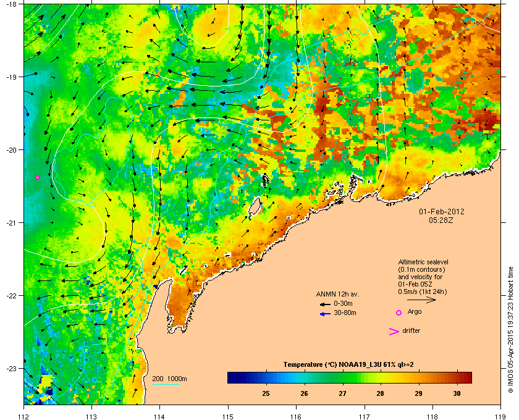The width and height of the screenshot is (519, 420).
Task: Click the longitude axis label 115
Action: pos(228,416)
